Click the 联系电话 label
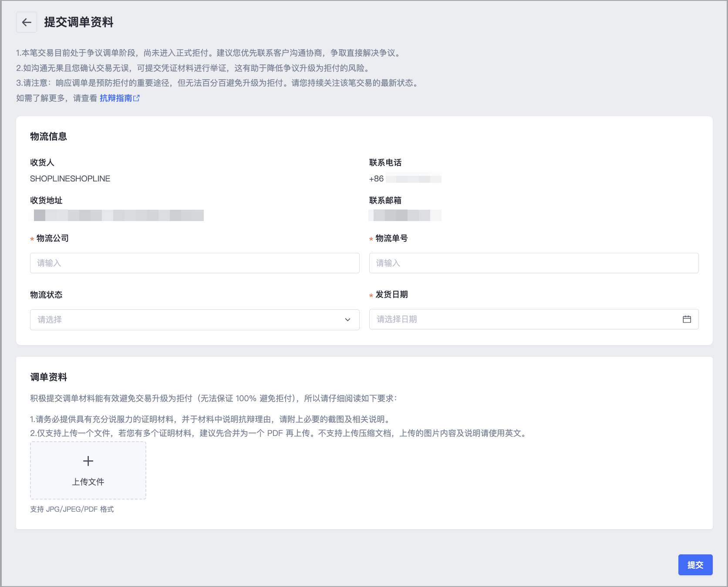This screenshot has height=587, width=728. pos(385,163)
